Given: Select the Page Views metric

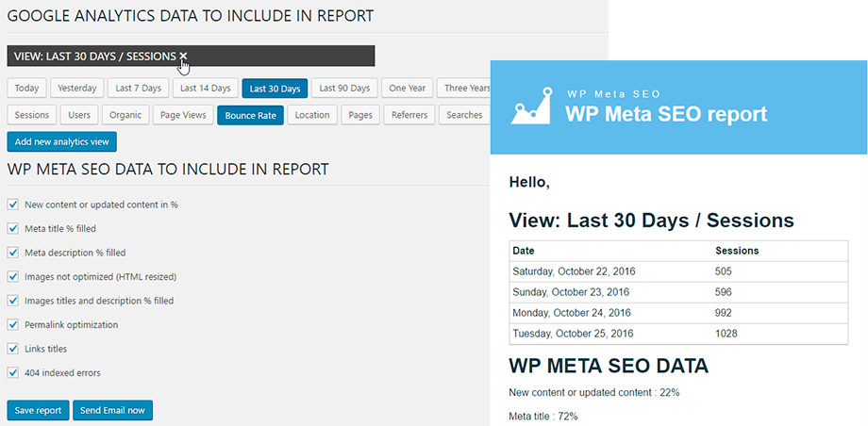Looking at the screenshot, I should [183, 115].
